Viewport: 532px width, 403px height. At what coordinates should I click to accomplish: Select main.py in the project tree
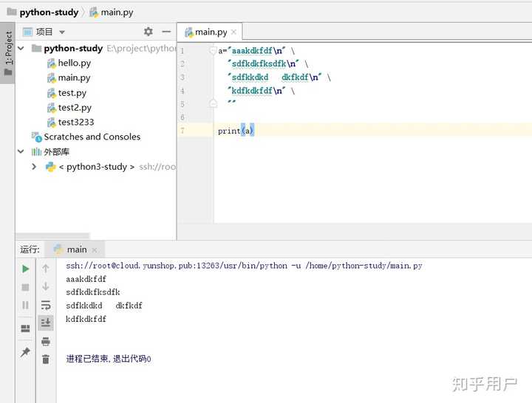coord(74,78)
